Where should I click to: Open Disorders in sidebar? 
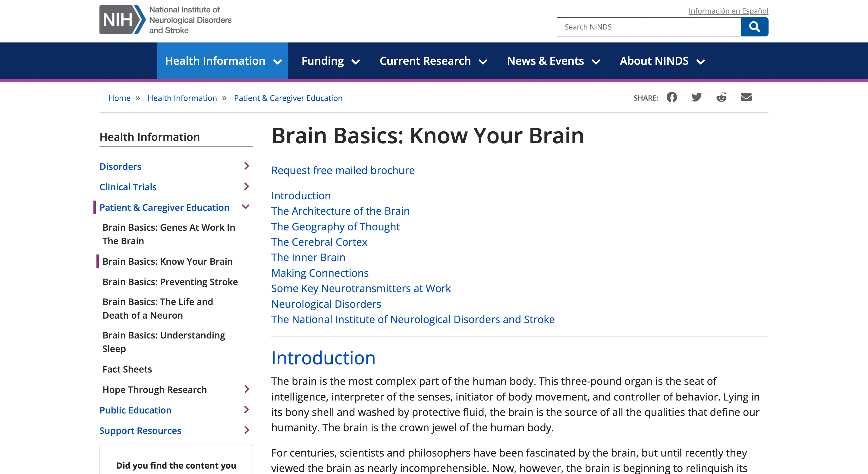(120, 167)
